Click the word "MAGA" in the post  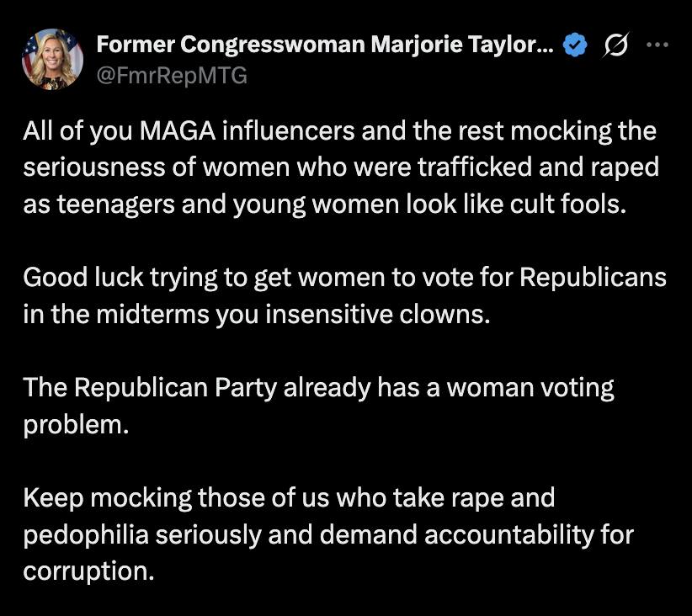[x=178, y=132]
